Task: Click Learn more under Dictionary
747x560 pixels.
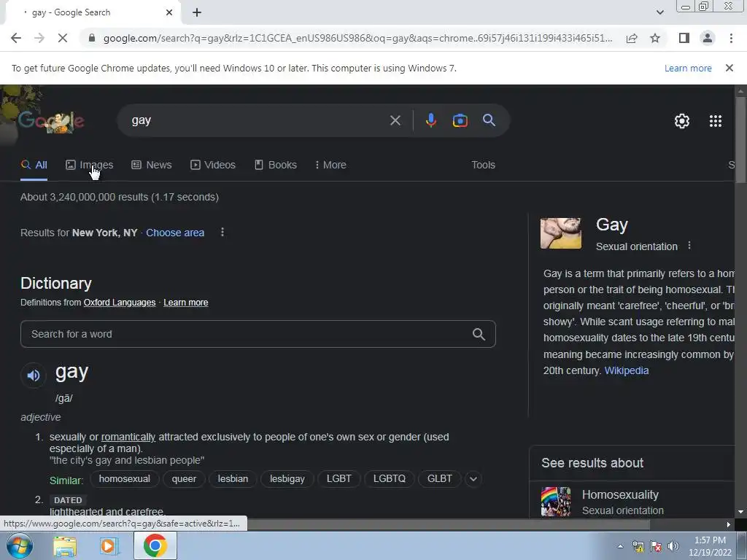Action: pos(186,303)
